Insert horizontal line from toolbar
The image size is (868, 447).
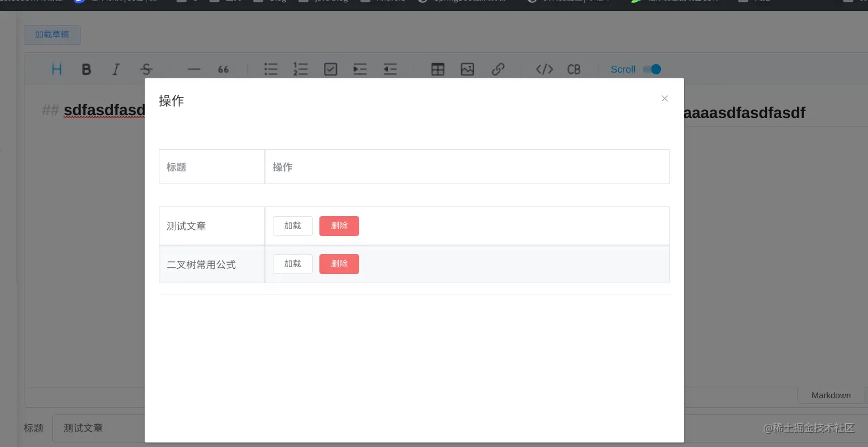(x=194, y=69)
